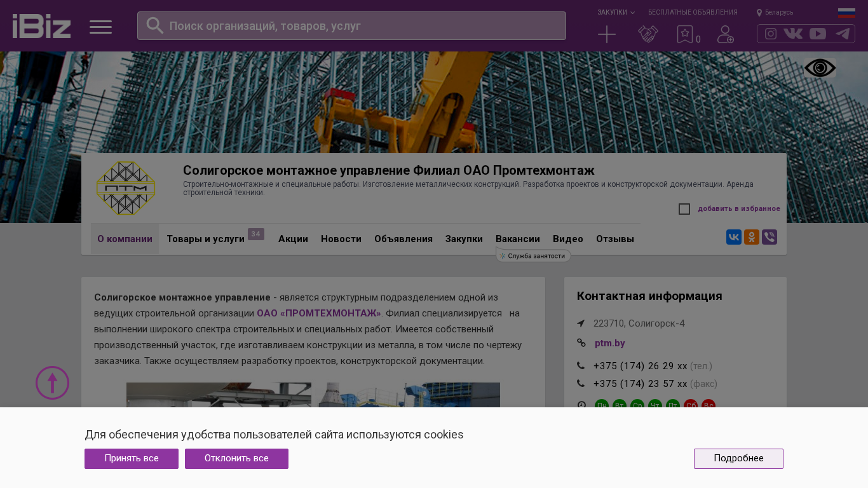Reveal the phone number +375 (174) 26 29 xx
This screenshot has height=488, width=868.
coord(641,366)
